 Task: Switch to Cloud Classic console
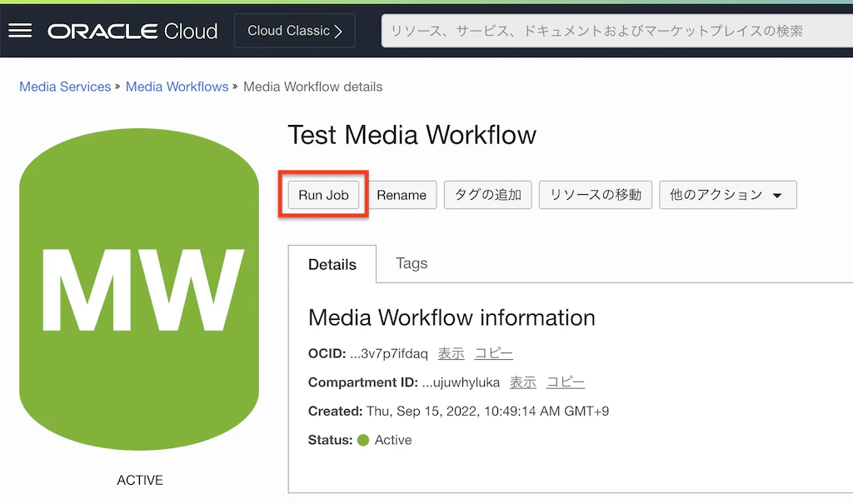point(295,31)
